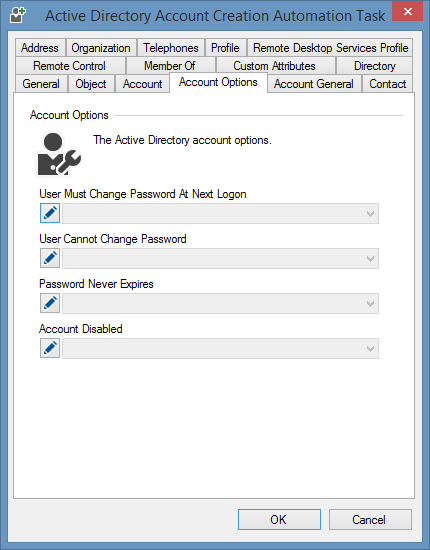Viewport: 430px width, 550px height.
Task: Click pencil icon for User Cannot Change Password
Action: (x=50, y=258)
